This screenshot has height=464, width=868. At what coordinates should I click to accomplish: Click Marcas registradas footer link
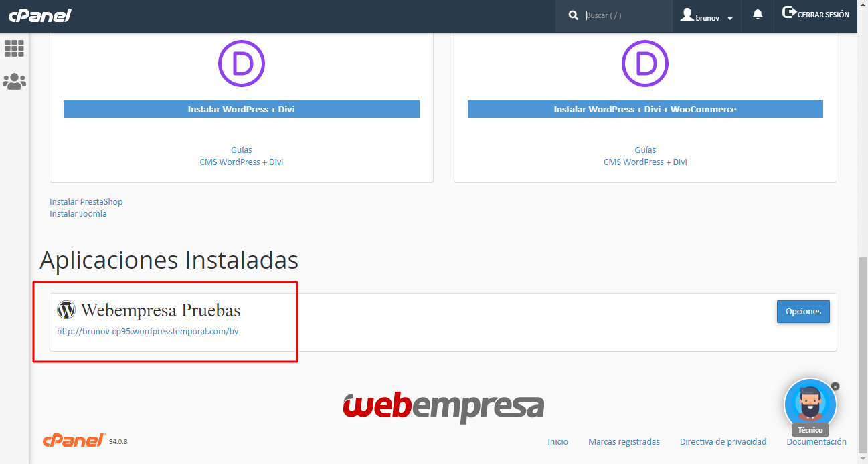[624, 442]
